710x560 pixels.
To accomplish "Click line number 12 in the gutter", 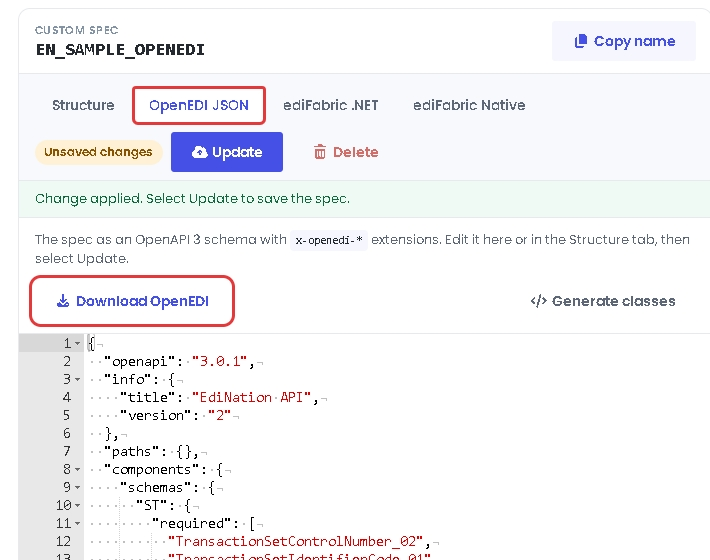I will [63, 541].
